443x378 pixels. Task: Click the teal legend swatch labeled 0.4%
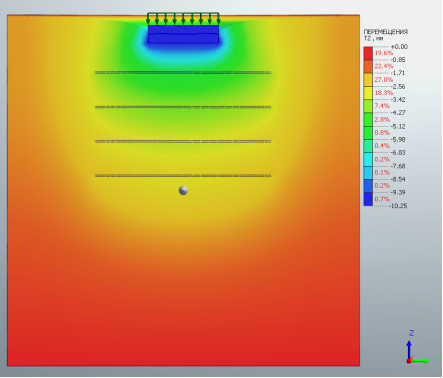[x=368, y=146]
